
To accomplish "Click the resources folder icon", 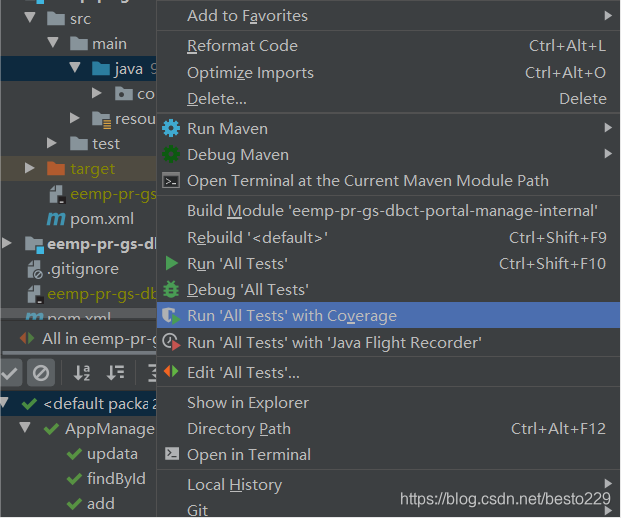I will (x=101, y=120).
